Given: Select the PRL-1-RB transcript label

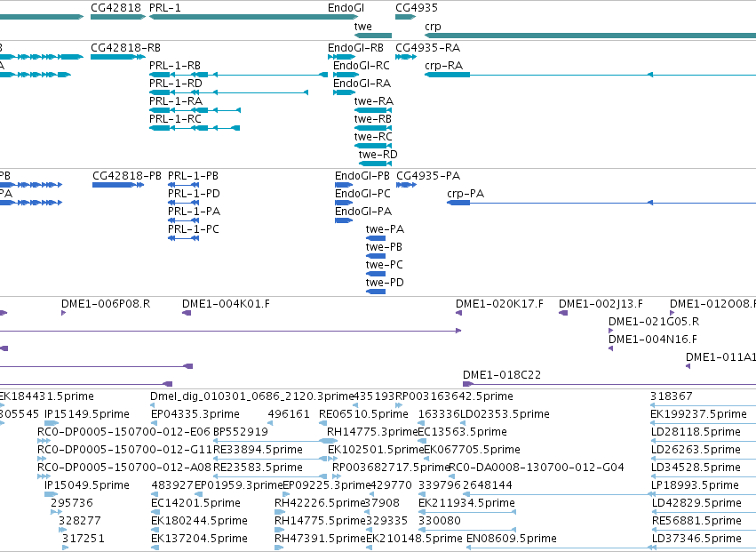Looking at the screenshot, I should coord(175,66).
